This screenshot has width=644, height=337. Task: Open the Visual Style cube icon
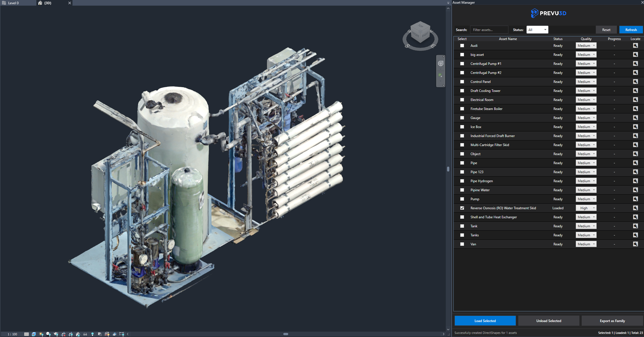pos(34,334)
